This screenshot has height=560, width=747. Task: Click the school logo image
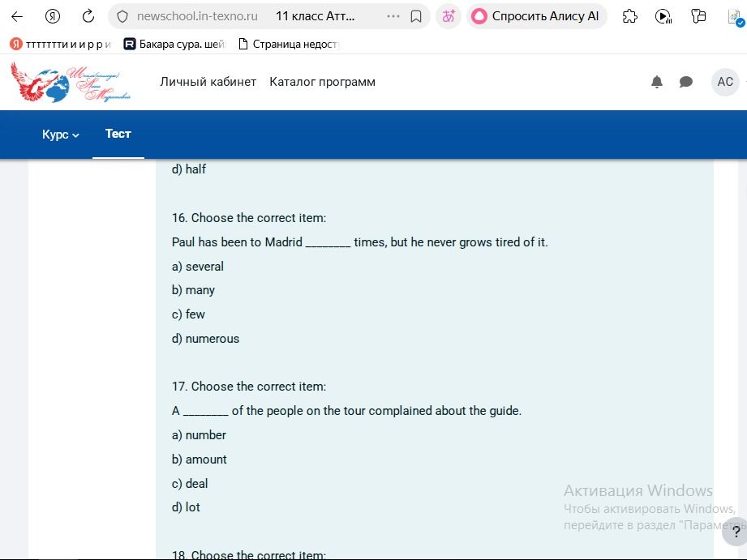(71, 82)
